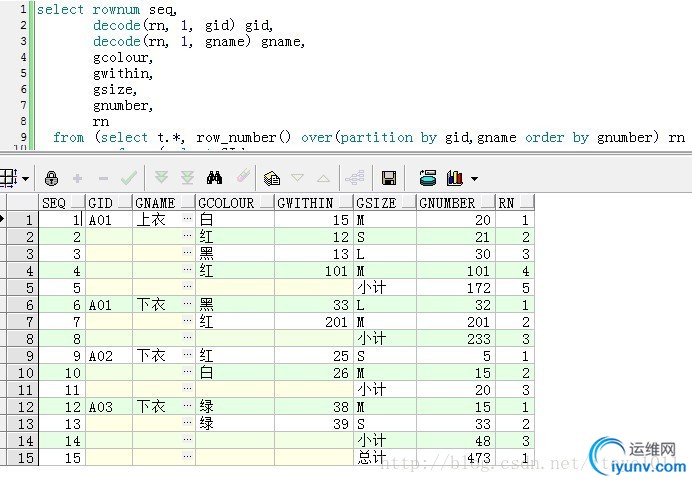The width and height of the screenshot is (692, 483).
Task: Select row 12 via its row header
Action: pos(22,407)
